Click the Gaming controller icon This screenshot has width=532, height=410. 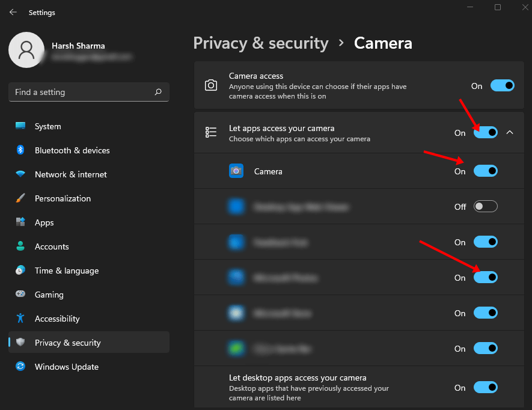tap(20, 295)
